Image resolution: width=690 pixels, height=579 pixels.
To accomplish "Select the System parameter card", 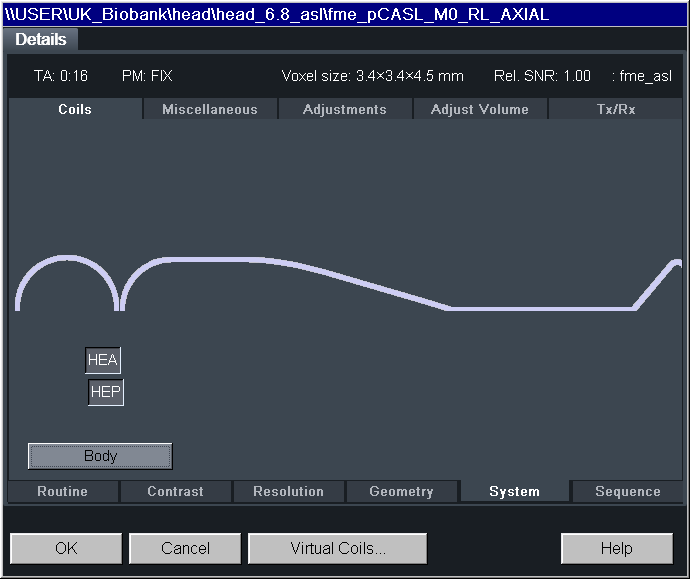I will [514, 491].
